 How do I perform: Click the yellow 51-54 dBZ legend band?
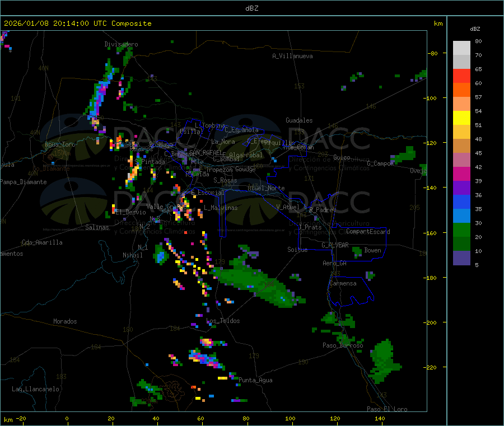(x=461, y=118)
